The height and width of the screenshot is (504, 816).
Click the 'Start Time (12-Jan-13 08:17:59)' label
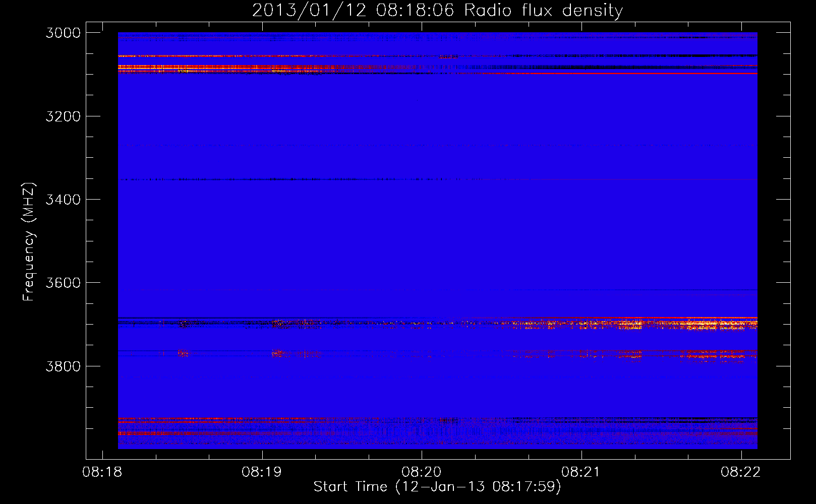coord(437,487)
